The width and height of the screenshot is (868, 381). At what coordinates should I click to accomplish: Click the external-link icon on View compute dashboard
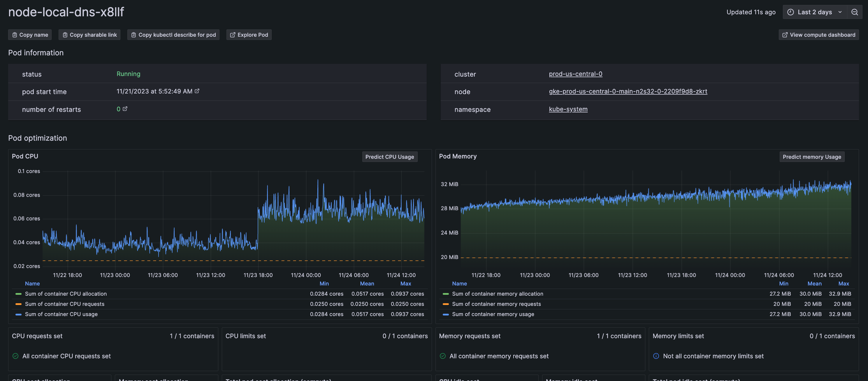pos(785,34)
